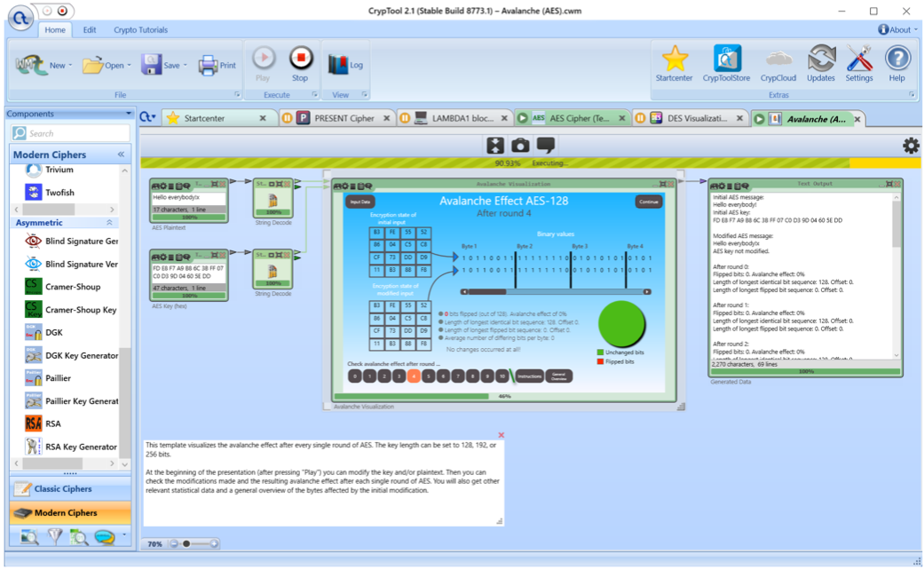Click the speech bubble comment icon
Screen dimensions: 924x570
(x=546, y=145)
